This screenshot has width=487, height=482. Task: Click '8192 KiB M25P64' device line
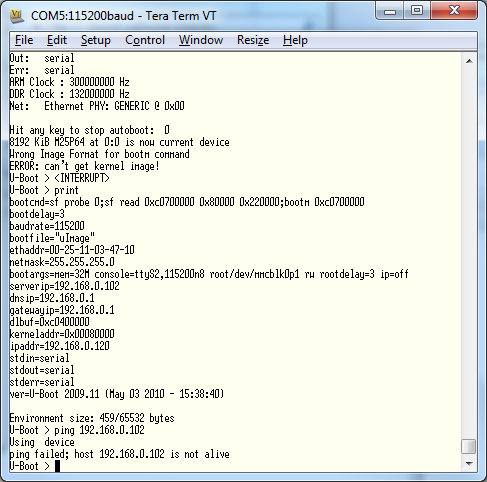(119, 142)
